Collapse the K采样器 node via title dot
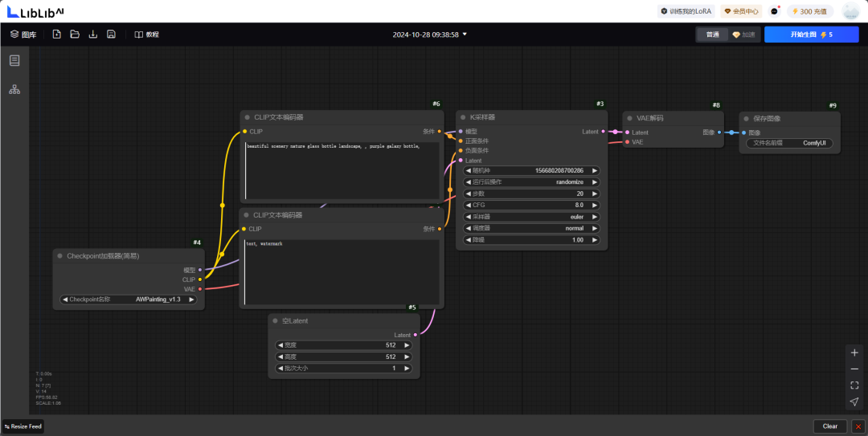 tap(464, 117)
